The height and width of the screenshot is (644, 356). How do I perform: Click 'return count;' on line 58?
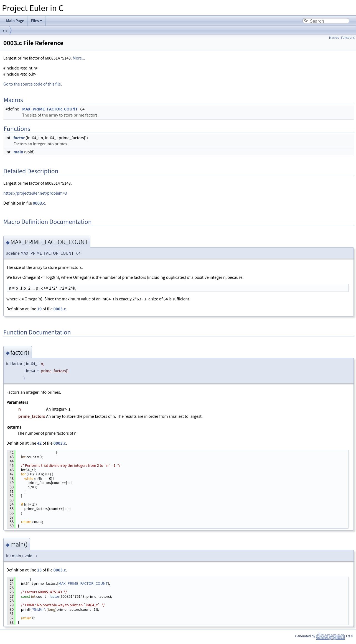32,522
